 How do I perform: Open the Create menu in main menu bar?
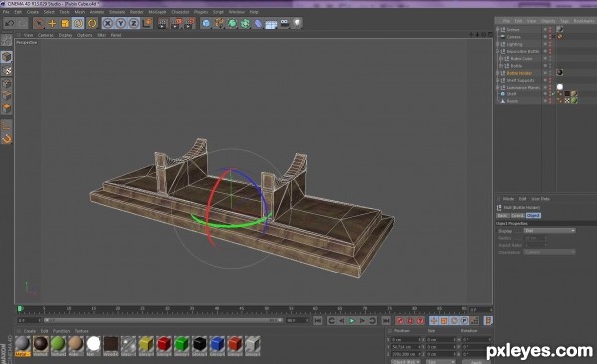[x=33, y=12]
